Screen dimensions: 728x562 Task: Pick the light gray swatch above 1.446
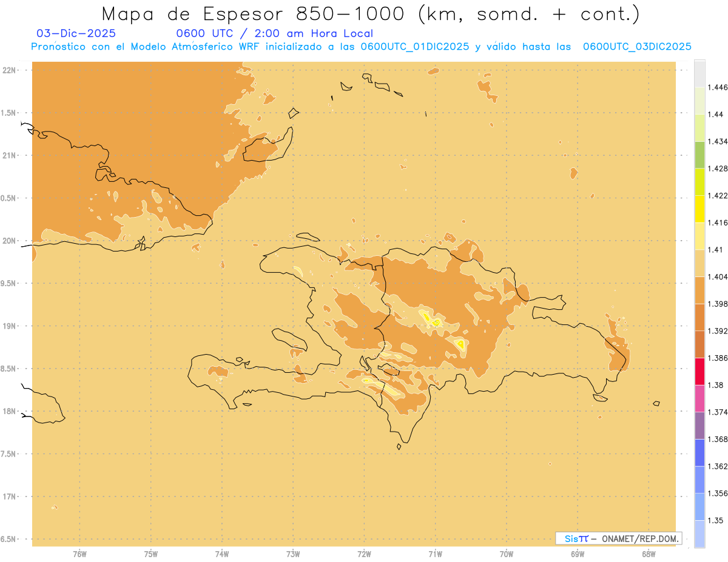coord(699,73)
